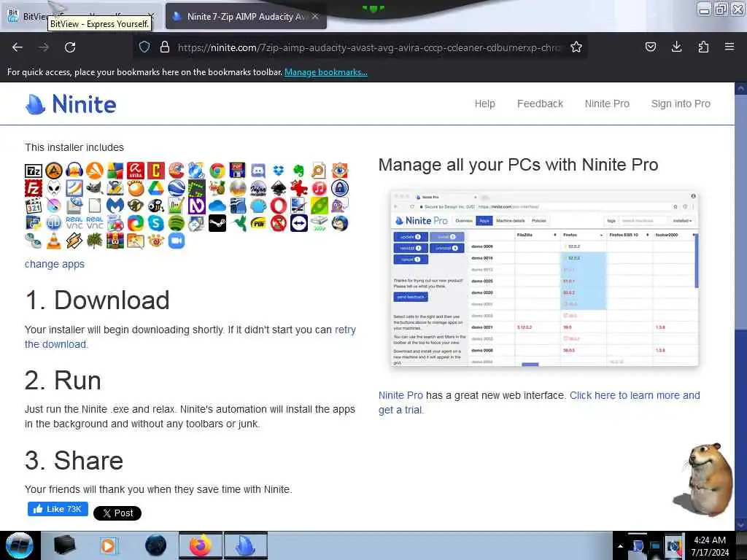Click the Facebook Like 73K button
This screenshot has height=560, width=747.
coord(58,509)
